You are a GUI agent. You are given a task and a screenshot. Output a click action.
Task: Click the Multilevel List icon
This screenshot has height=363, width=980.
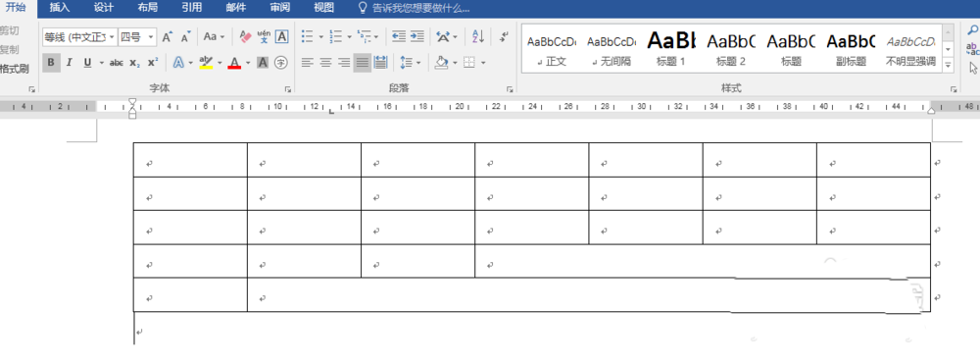tap(364, 37)
